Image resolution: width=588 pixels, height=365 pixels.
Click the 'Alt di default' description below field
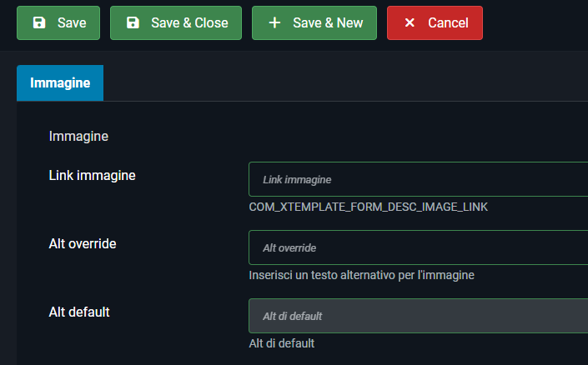click(x=281, y=343)
